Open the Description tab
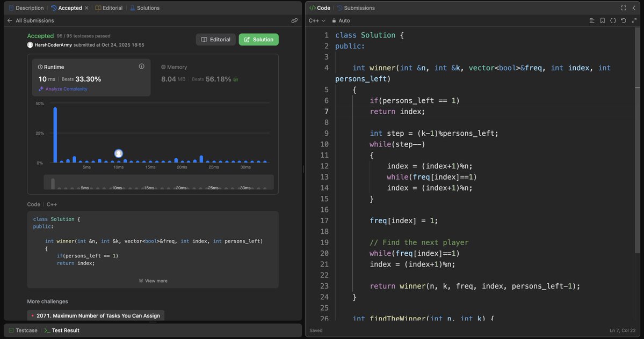Screen dimensions: 644x339 27,8
